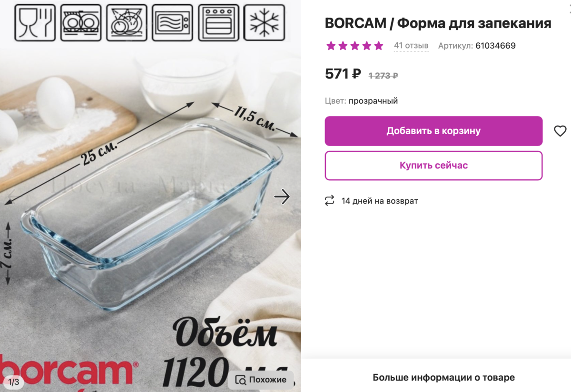Click the Купить сейчас button

pos(433,166)
